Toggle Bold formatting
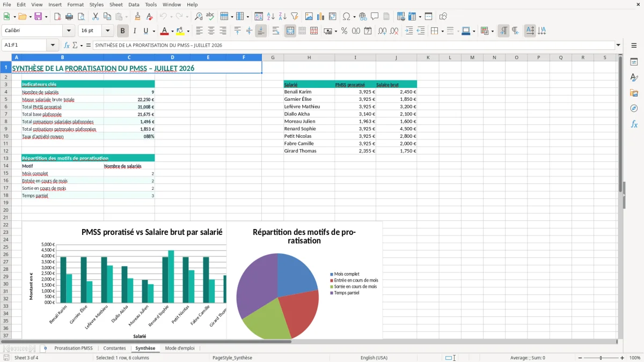 pos(122,31)
